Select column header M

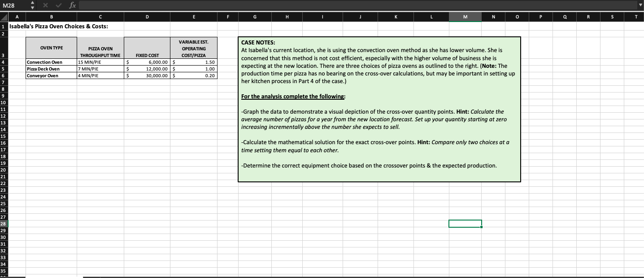(x=465, y=18)
